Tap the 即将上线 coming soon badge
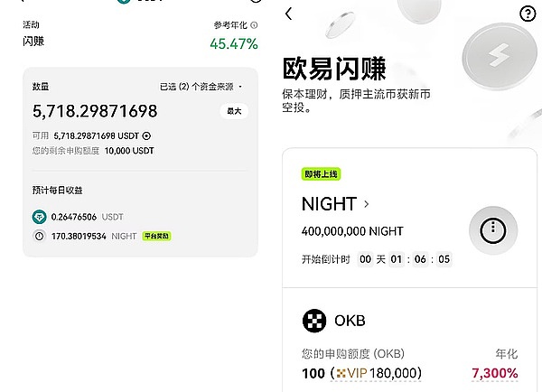The height and width of the screenshot is (392, 542). (x=321, y=173)
